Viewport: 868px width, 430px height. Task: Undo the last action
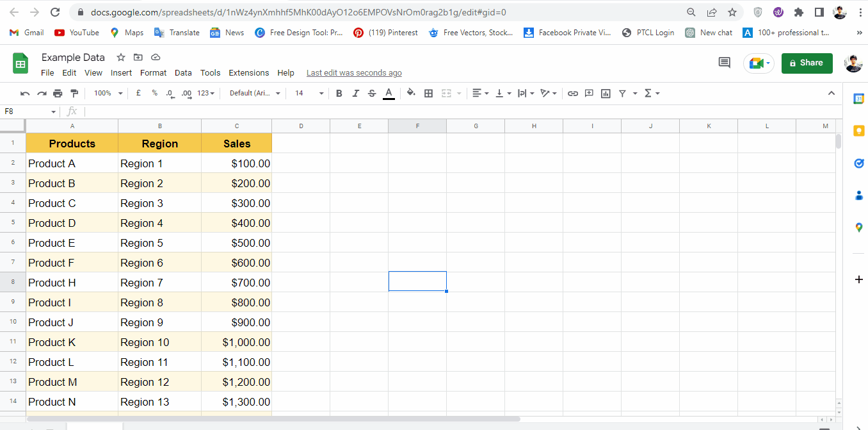coord(24,93)
